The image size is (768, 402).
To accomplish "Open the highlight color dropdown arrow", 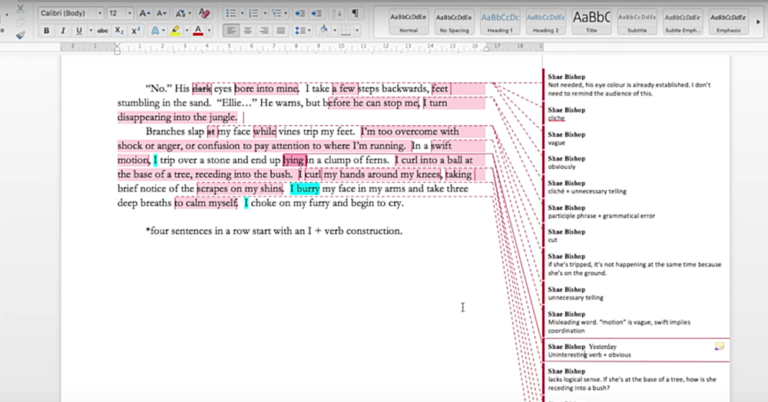I will tap(186, 31).
